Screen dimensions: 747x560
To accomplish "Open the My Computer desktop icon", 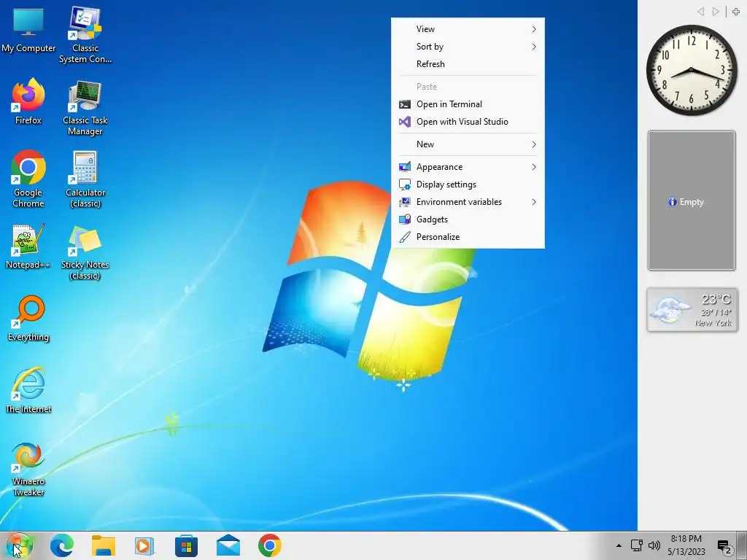I will pos(28,30).
